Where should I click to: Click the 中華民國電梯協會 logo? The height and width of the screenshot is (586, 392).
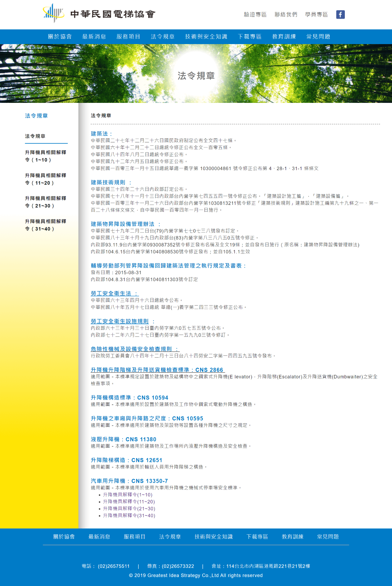[99, 13]
